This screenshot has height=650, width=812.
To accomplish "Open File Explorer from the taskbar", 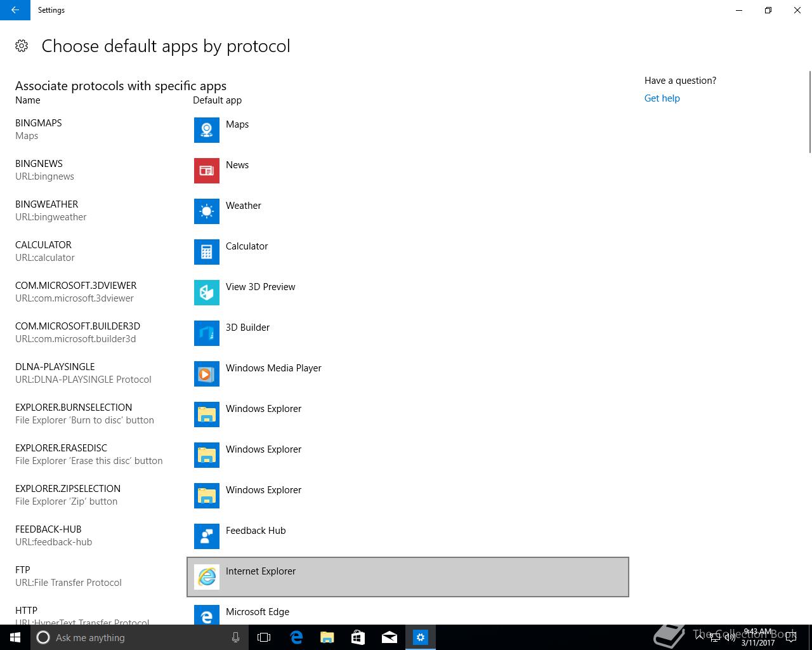I will click(x=327, y=637).
